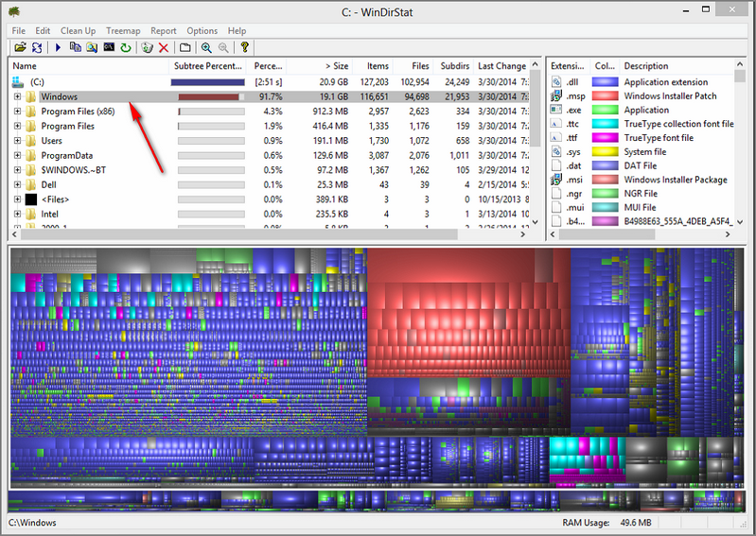Click the Copy Path toolbar icon
Image resolution: width=756 pixels, height=536 pixels.
[x=76, y=47]
